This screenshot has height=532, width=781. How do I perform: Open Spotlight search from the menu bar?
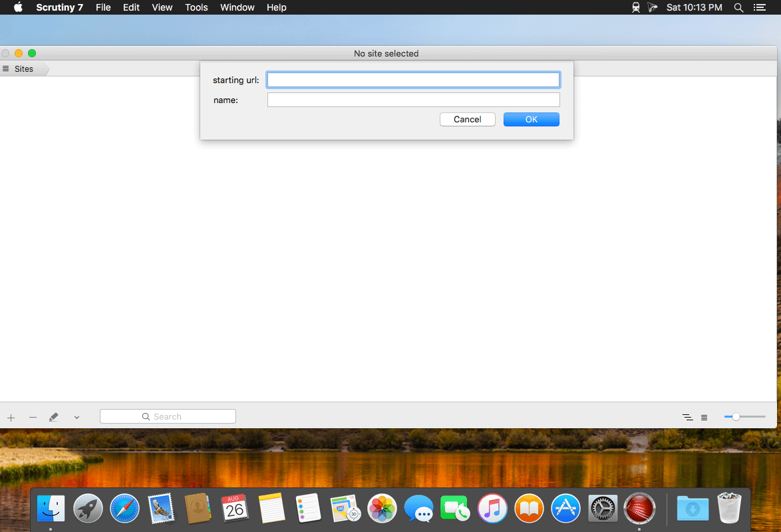tap(738, 7)
